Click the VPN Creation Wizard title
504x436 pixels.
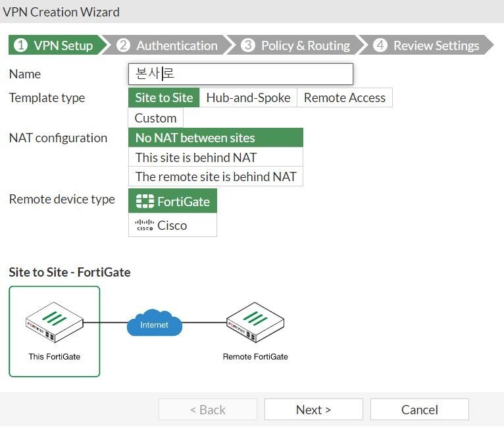61,13
